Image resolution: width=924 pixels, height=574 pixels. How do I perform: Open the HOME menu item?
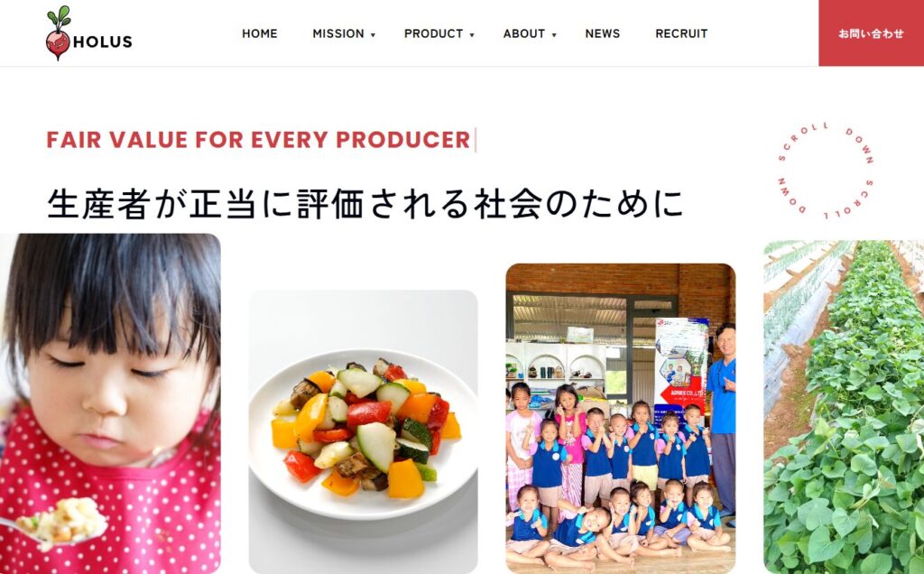(259, 33)
